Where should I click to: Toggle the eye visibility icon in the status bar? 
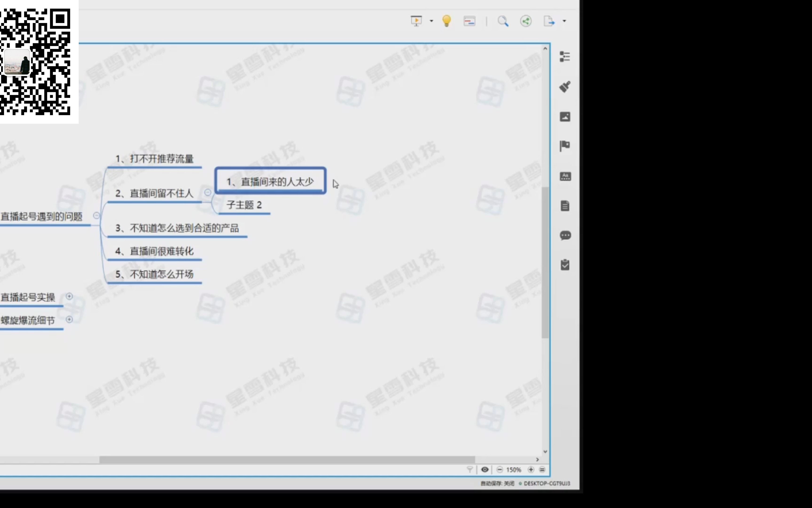484,469
